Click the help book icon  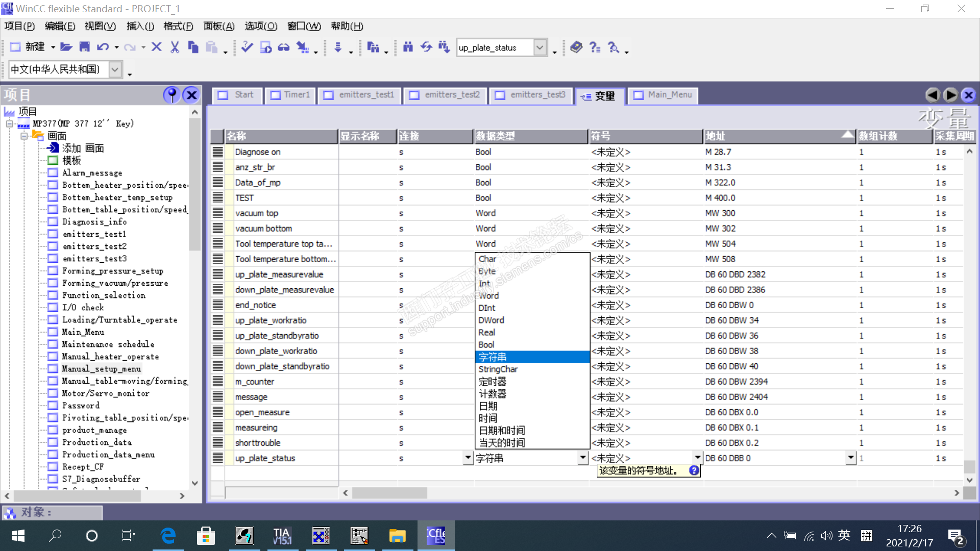tap(576, 47)
